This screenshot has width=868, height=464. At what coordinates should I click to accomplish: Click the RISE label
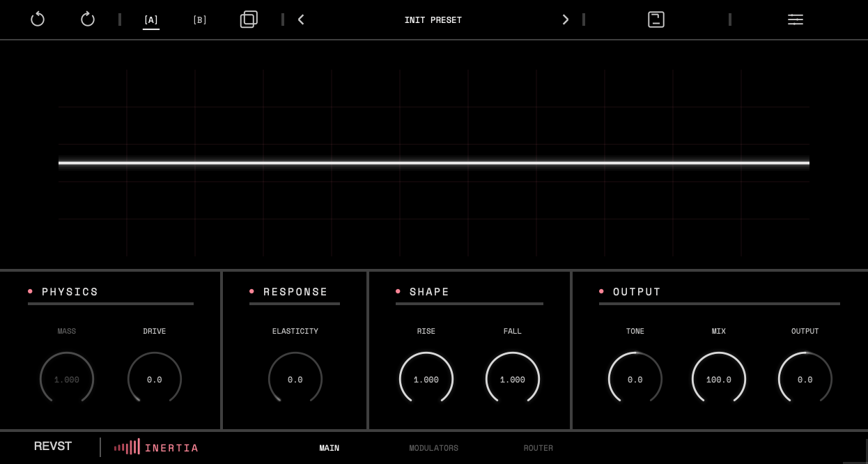[x=426, y=332]
